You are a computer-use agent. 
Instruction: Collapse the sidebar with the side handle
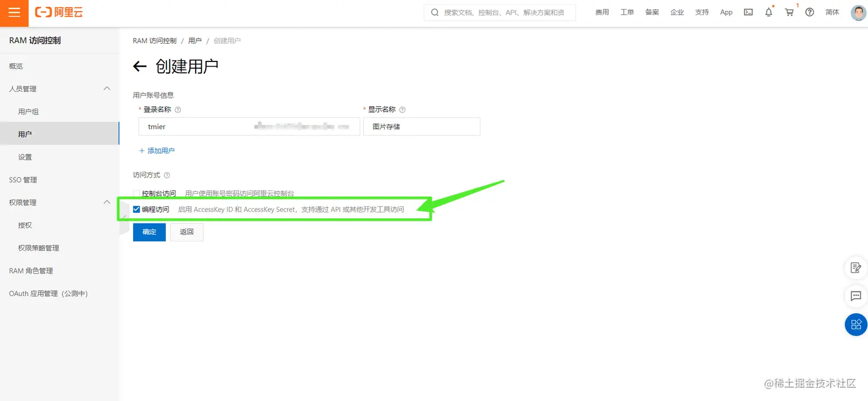coord(124,218)
